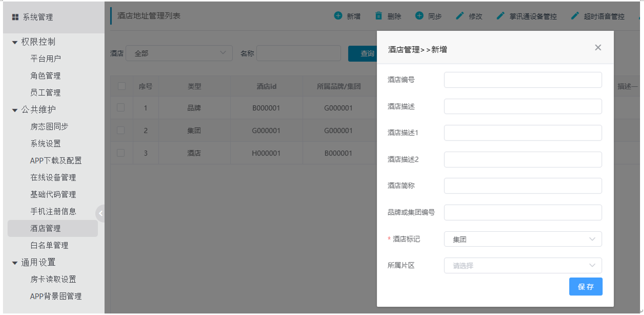
Task: Collapse the sidebar with the arrow handle
Action: (101, 213)
